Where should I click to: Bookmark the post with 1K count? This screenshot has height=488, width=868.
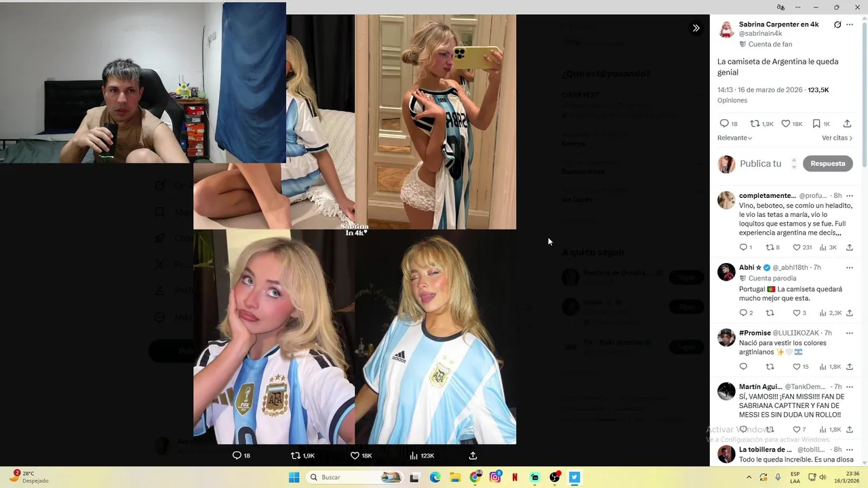click(821, 123)
